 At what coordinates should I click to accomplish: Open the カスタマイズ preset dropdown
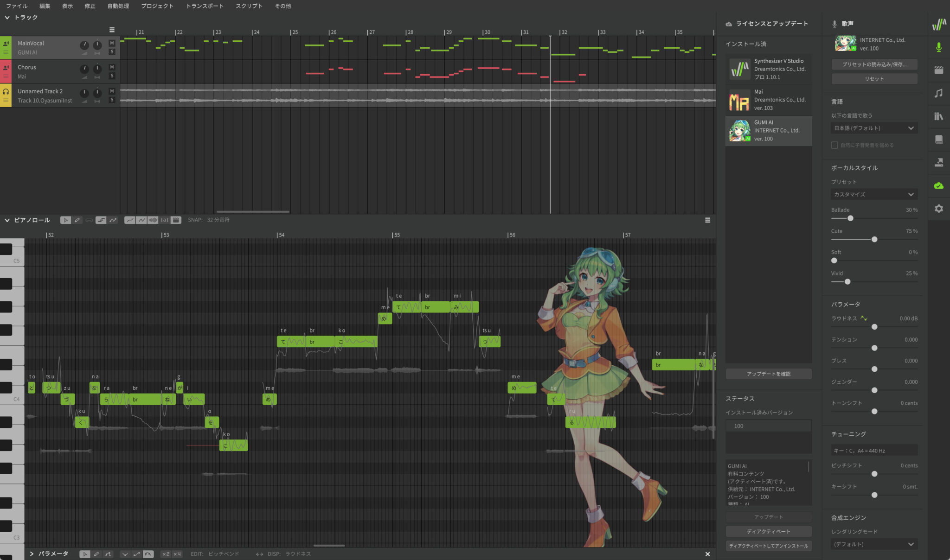click(874, 194)
